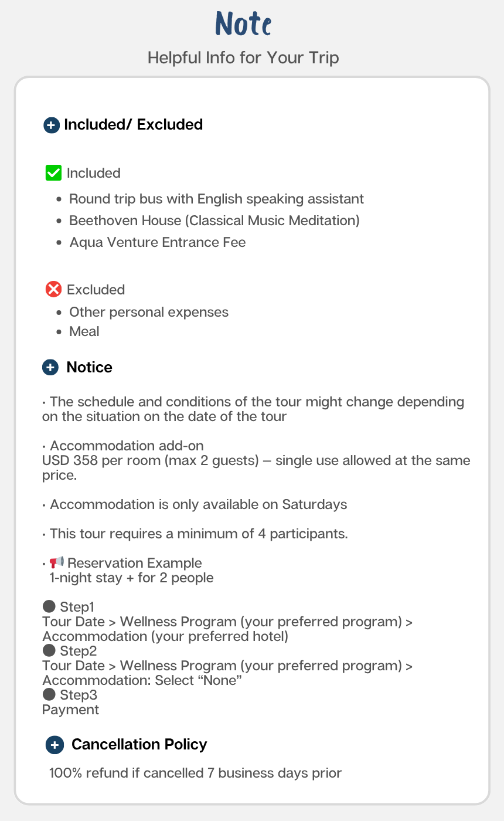Click the Cancellation Policy heading
This screenshot has width=504, height=821.
pyautogui.click(x=139, y=745)
